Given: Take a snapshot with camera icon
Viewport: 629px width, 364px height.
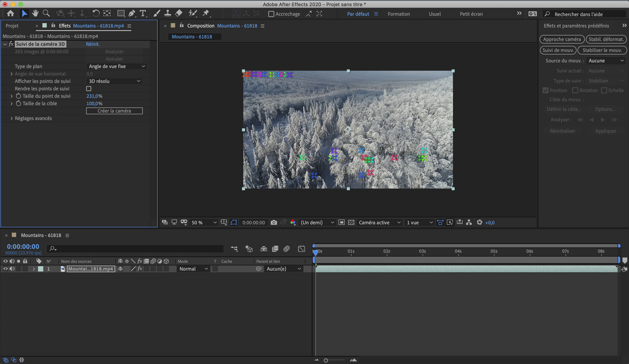Looking at the screenshot, I should click(274, 222).
